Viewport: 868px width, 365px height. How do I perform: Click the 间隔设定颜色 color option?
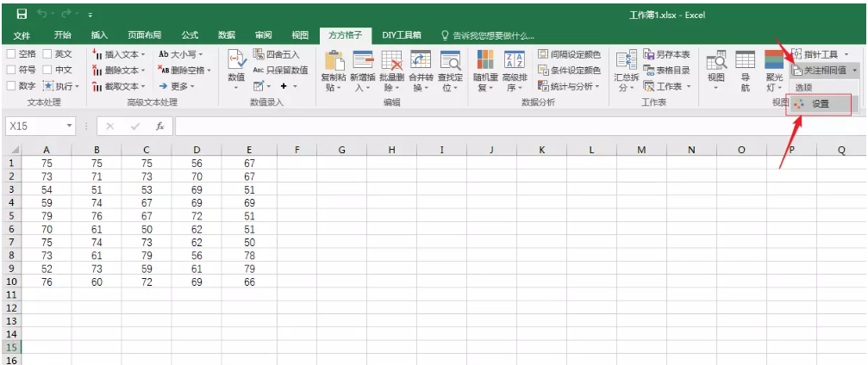tap(569, 54)
